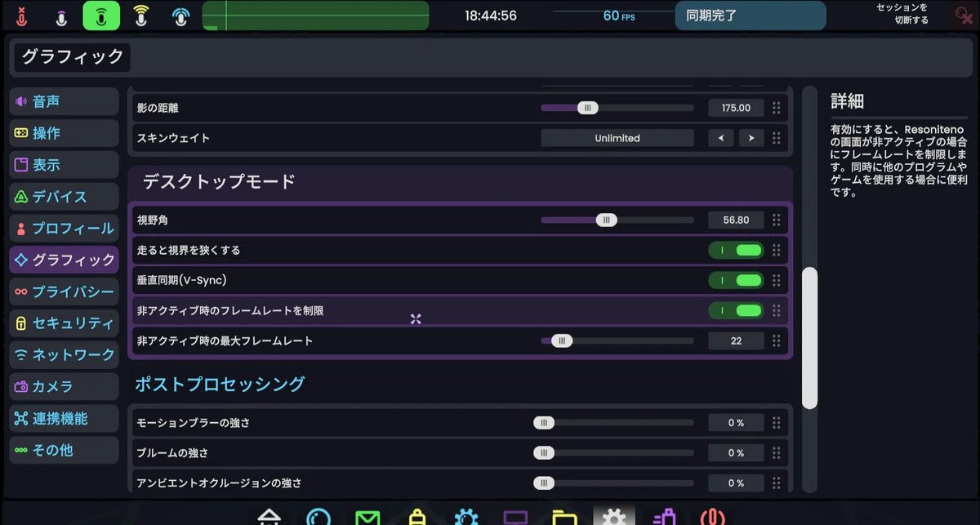Image resolution: width=980 pixels, height=525 pixels.
Task: Toggle the 垂直同期(V-Sync) switch
Action: point(736,280)
